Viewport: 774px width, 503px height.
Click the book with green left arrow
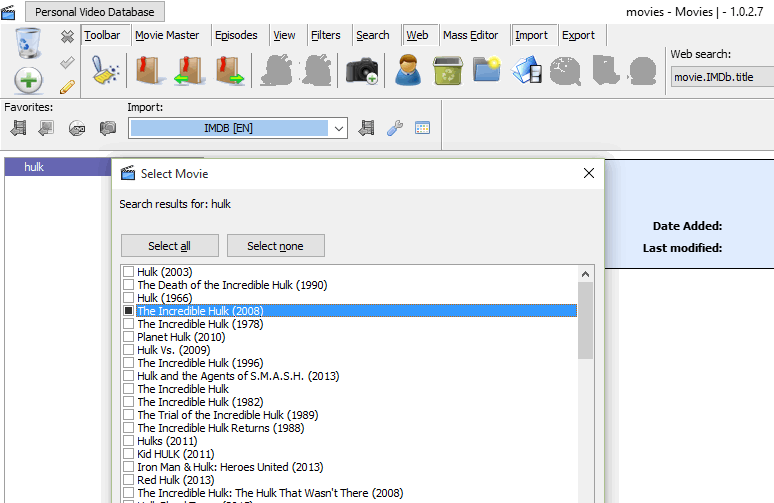tap(188, 70)
